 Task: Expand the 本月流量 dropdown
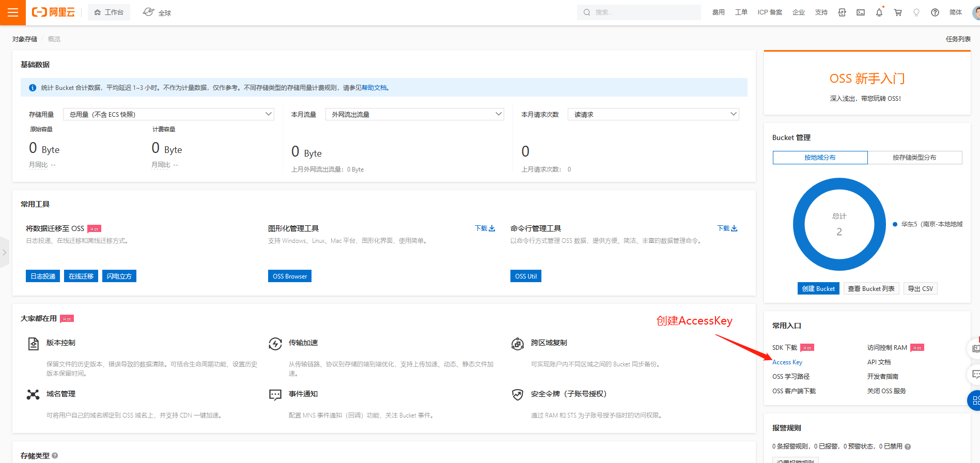pyautogui.click(x=415, y=114)
